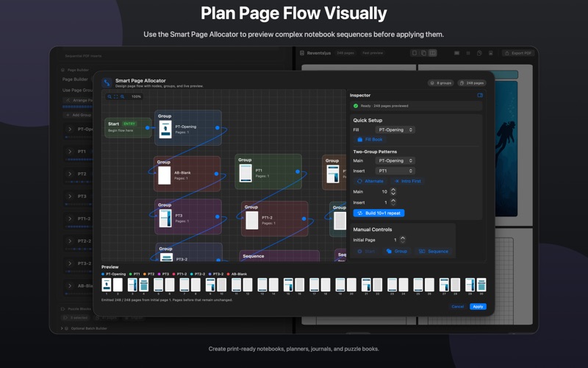This screenshot has height=368, width=588.
Task: Click the Insert count stepper arrows
Action: (393, 202)
